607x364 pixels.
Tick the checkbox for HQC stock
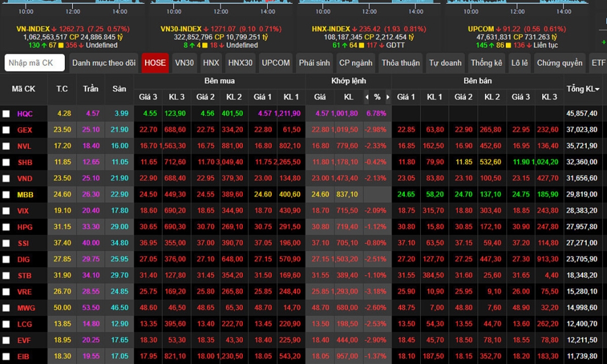(6, 114)
